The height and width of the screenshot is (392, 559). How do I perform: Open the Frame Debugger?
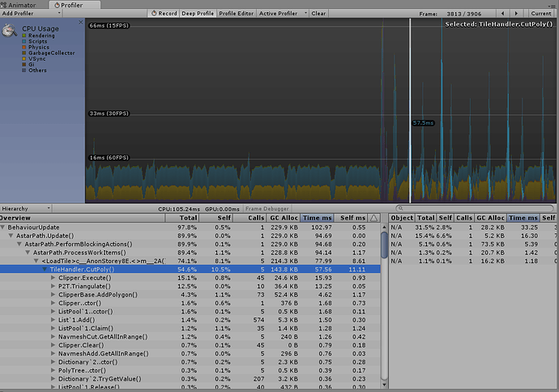267,208
